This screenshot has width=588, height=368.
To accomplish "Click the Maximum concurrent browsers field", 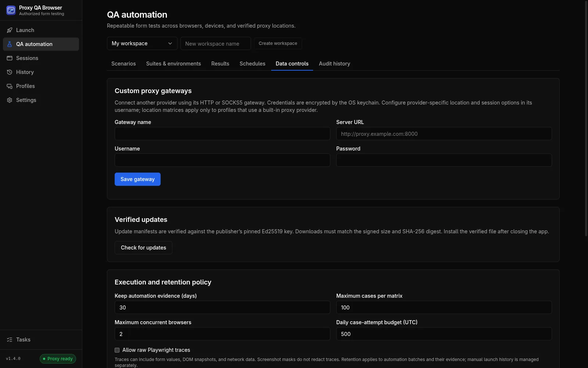I will click(222, 334).
